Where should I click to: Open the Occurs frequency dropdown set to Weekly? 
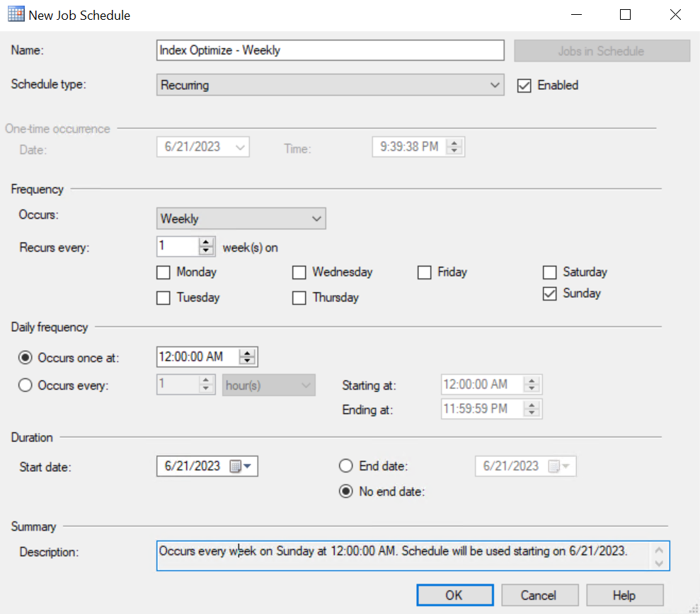pos(241,219)
